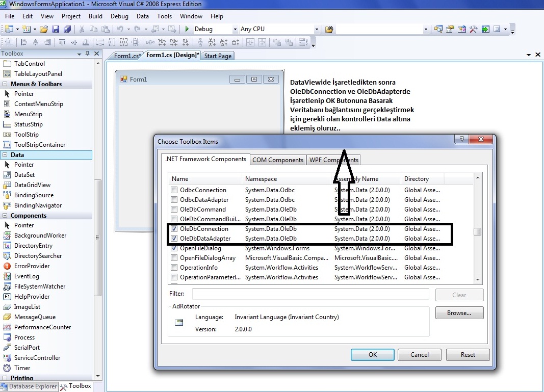544x392 pixels.
Task: Open the Any CPU platform dropdown
Action: pos(317,29)
